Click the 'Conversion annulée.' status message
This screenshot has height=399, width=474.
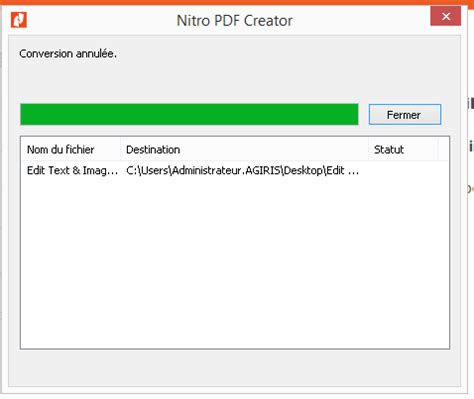click(68, 54)
